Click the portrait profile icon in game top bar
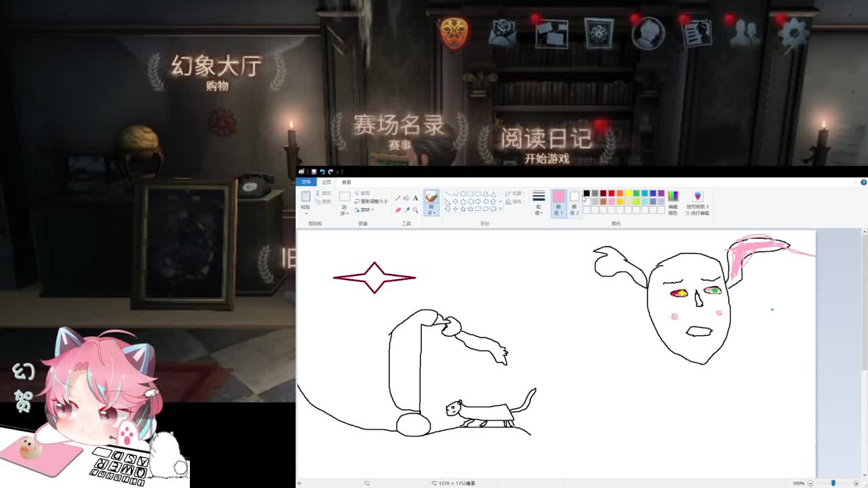 click(x=648, y=32)
